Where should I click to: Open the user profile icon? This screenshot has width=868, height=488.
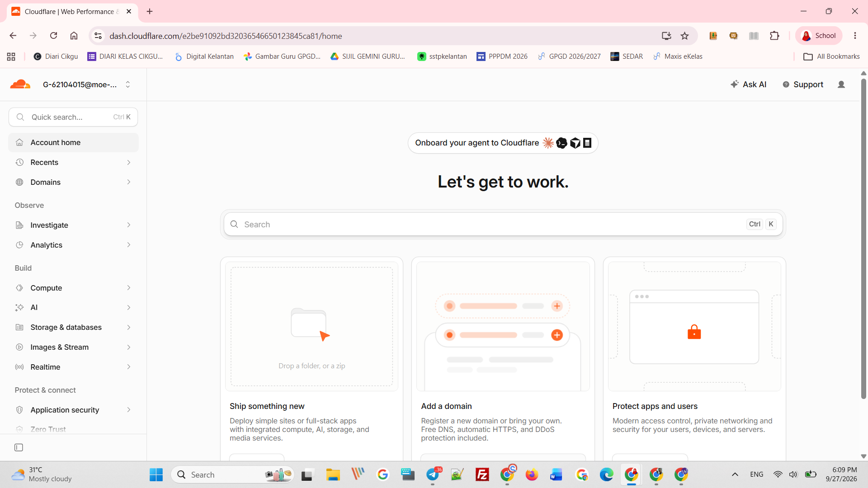[x=841, y=84]
